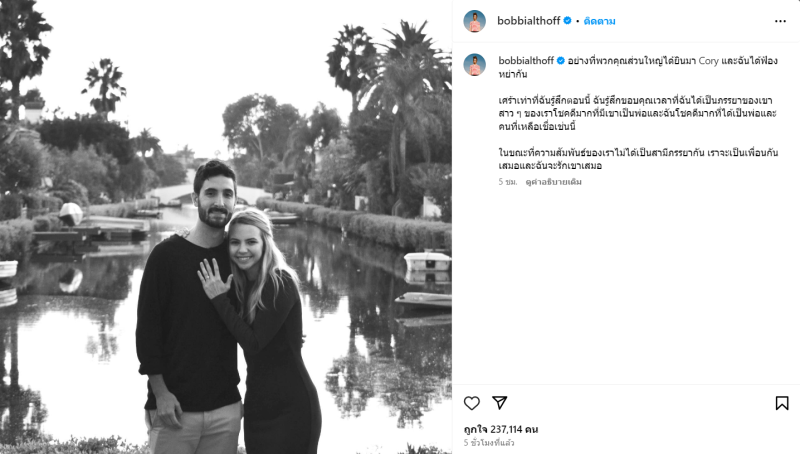Click the profile avatar beside the caption
This screenshot has height=454, width=800.
pos(475,65)
